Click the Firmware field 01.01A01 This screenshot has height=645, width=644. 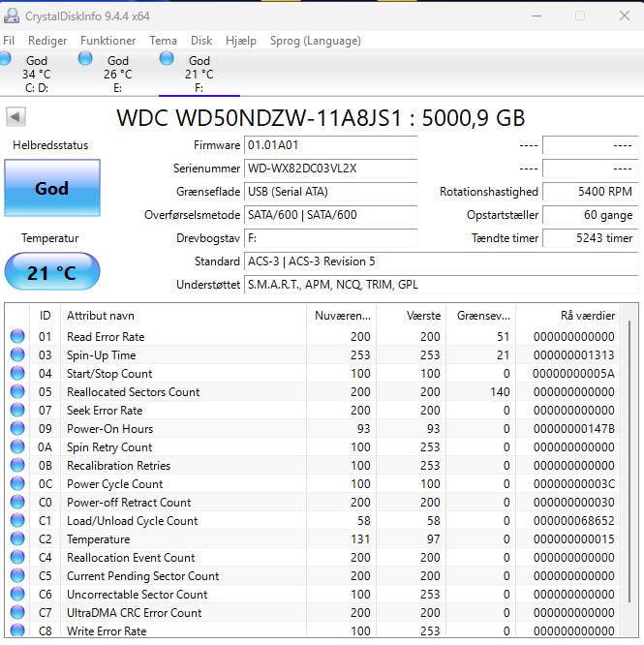(x=330, y=145)
